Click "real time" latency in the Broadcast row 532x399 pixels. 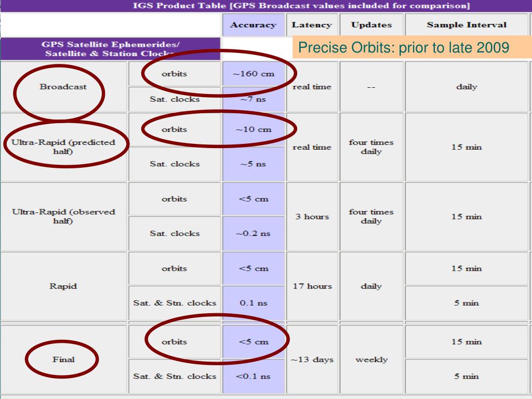[x=312, y=87]
